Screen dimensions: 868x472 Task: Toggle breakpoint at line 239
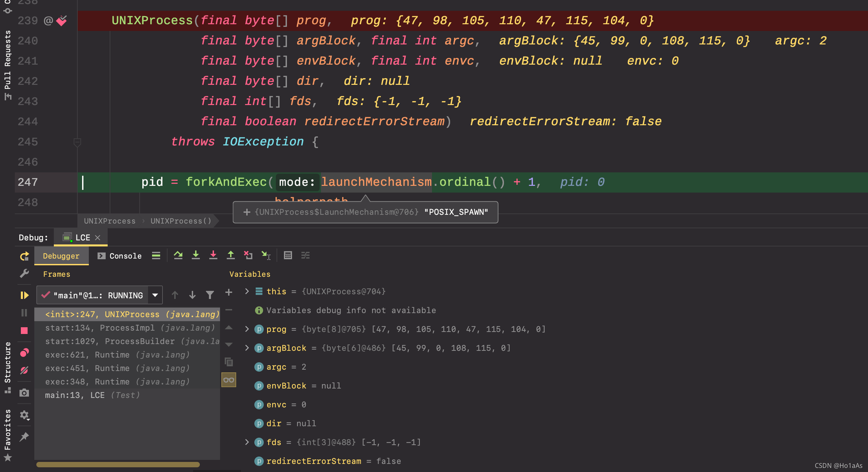coord(62,21)
